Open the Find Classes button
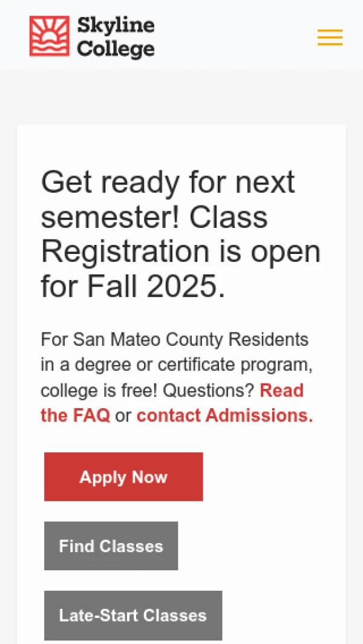Screen dimensions: 363x644 coord(111,546)
